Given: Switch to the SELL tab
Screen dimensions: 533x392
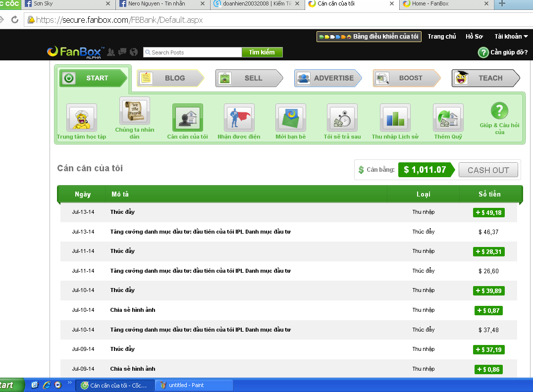Looking at the screenshot, I should [249, 78].
